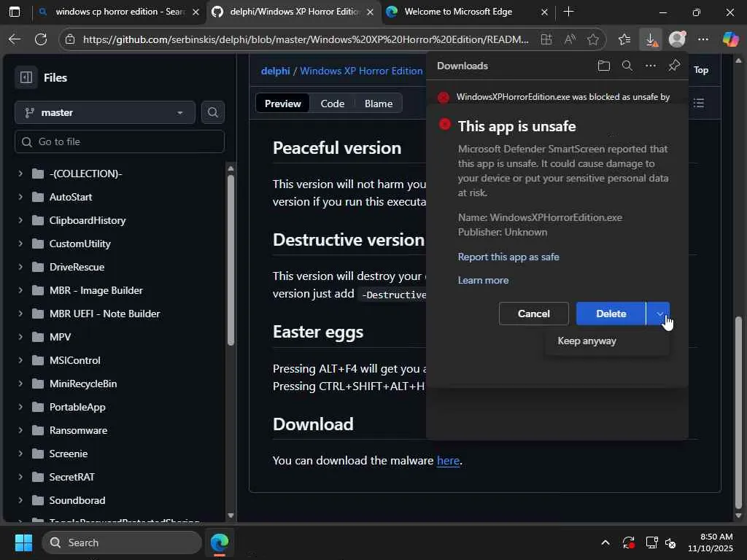Viewport: 747px width, 560px height.
Task: Open the Apps grid icon in address bar
Action: click(x=546, y=39)
